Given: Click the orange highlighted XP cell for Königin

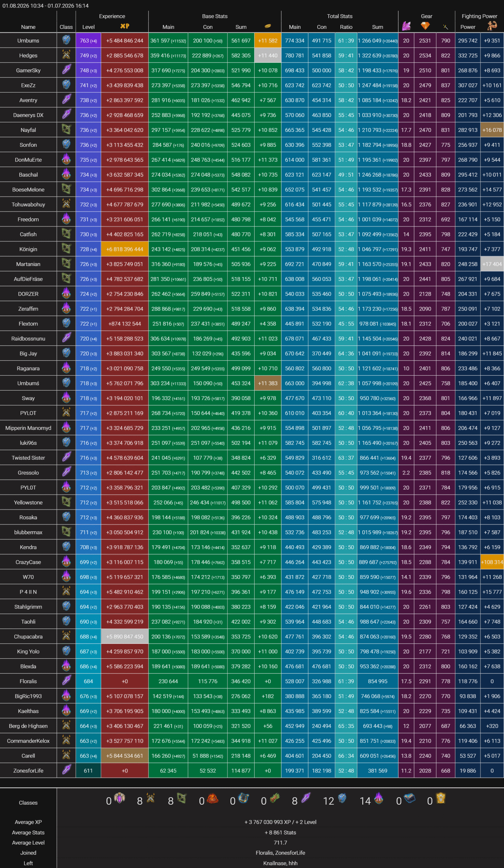Looking at the screenshot, I should click(125, 249).
